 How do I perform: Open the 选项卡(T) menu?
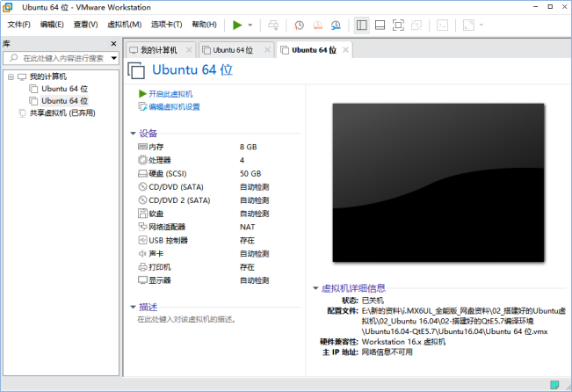167,25
